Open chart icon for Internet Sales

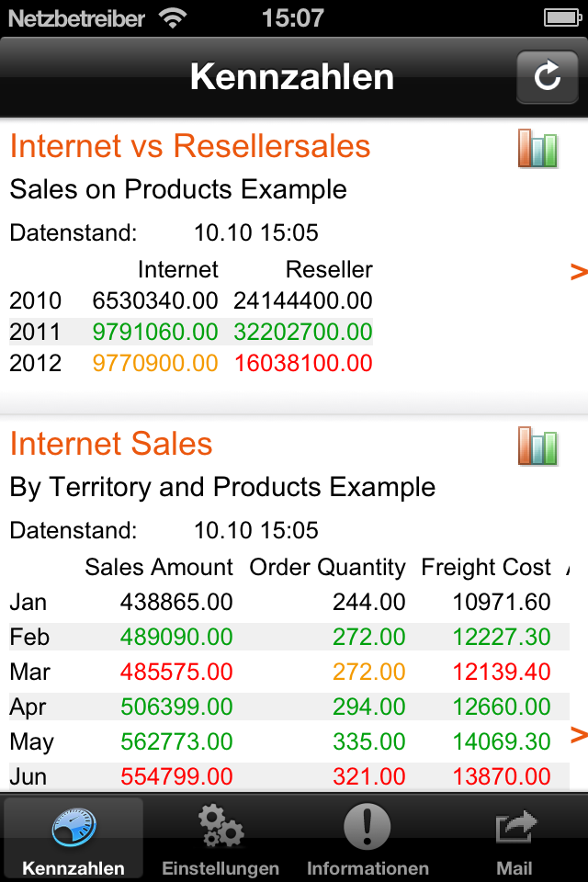coord(537,447)
